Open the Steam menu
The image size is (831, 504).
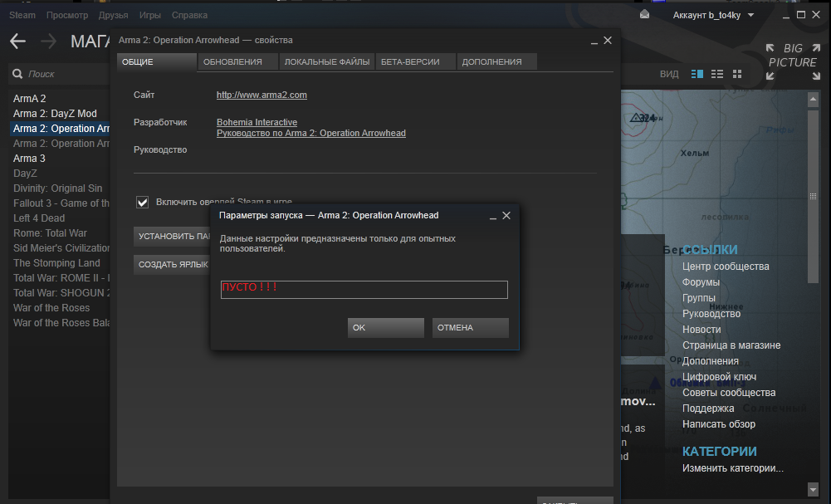[x=22, y=15]
